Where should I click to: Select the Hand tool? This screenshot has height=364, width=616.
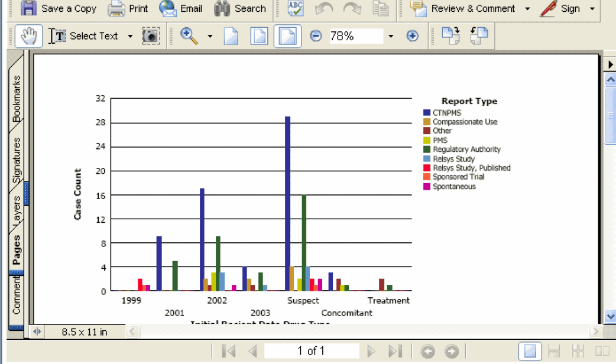(29, 36)
